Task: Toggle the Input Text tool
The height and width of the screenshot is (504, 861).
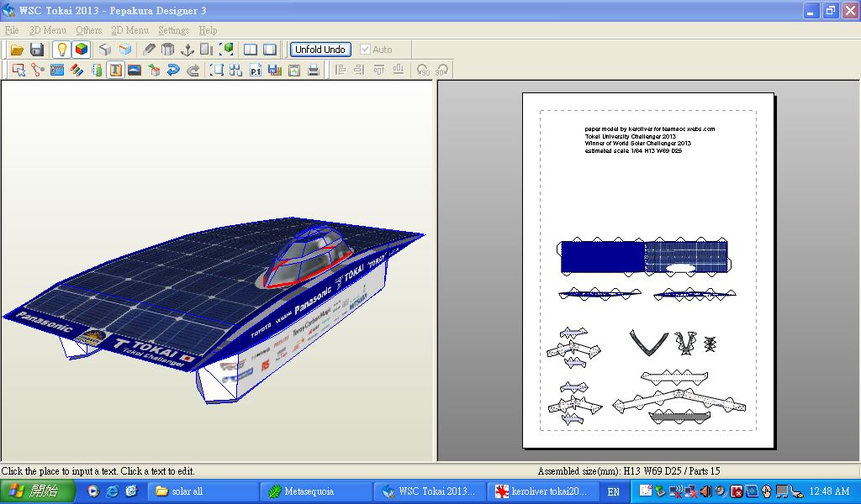Action: point(115,71)
